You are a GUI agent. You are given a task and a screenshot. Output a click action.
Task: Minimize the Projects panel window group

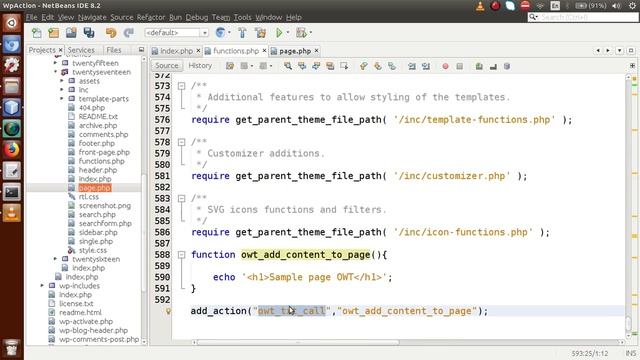[x=141, y=50]
